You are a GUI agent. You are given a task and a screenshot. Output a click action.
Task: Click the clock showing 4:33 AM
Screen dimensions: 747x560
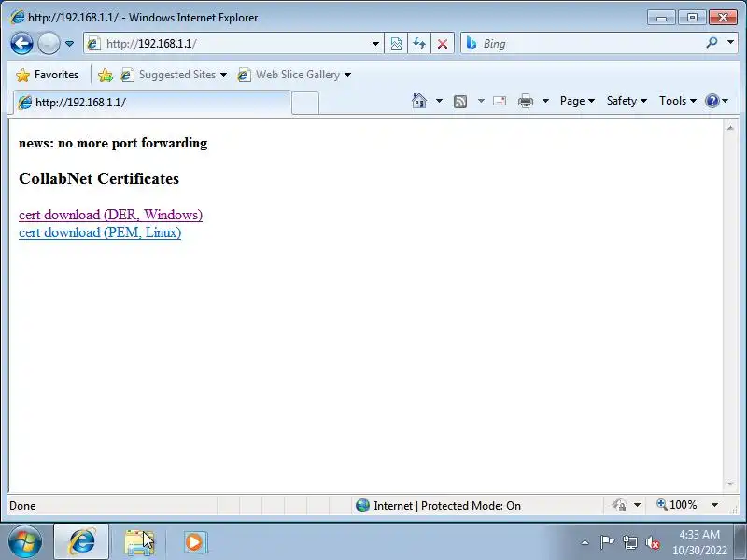click(x=699, y=542)
